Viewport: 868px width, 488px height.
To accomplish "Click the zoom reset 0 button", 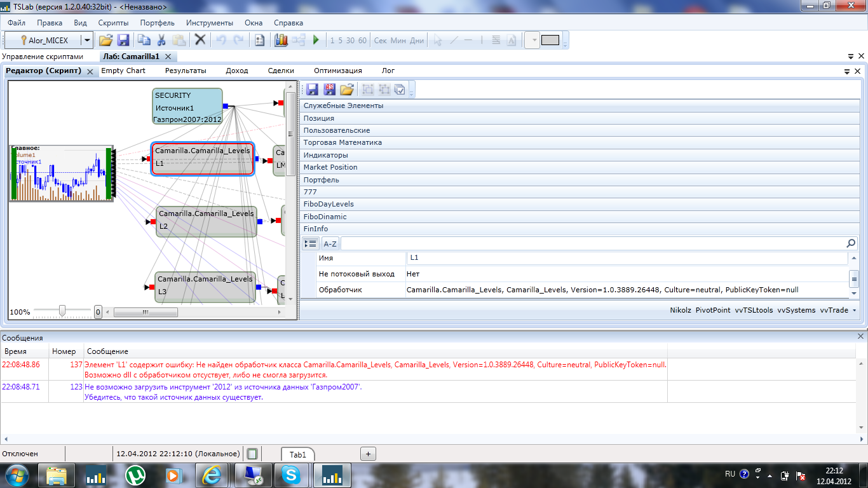I will pos(98,312).
